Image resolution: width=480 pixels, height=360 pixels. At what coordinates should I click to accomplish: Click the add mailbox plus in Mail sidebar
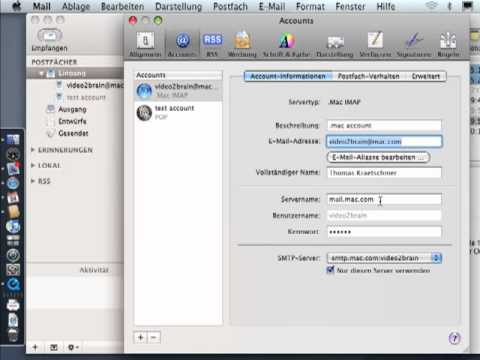pos(35,347)
